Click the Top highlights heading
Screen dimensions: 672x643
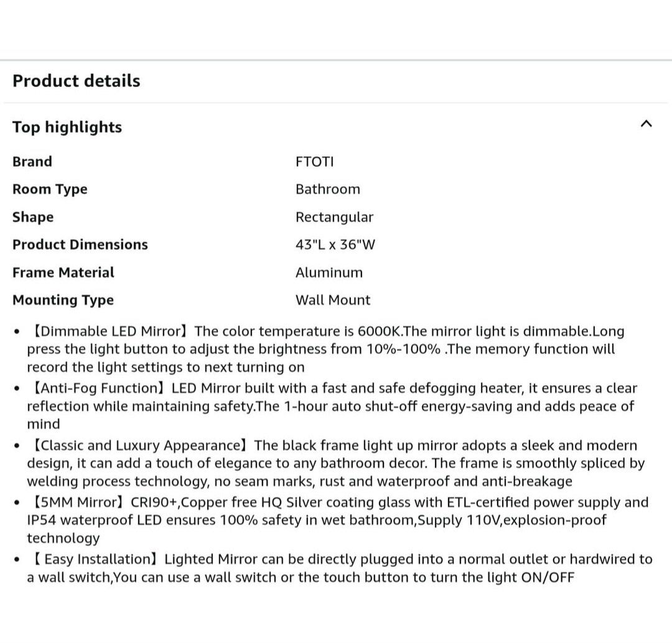pyautogui.click(x=67, y=127)
